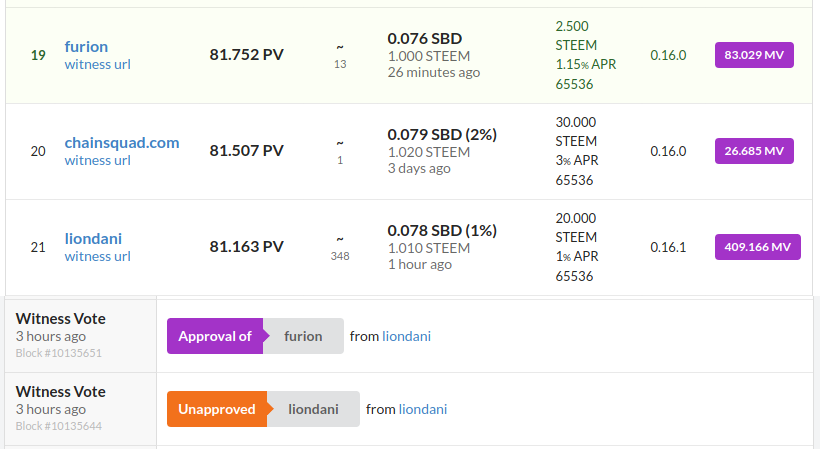Open the chainsquad.com witness link
This screenshot has height=449, width=820.
tap(122, 143)
